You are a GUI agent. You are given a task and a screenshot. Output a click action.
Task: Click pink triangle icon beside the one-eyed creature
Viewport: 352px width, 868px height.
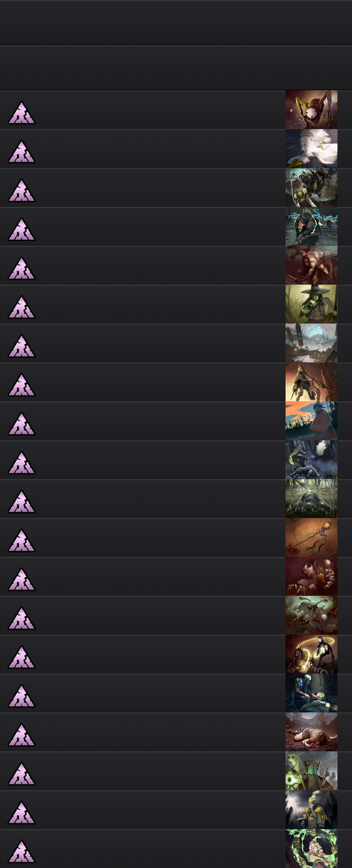(22, 113)
